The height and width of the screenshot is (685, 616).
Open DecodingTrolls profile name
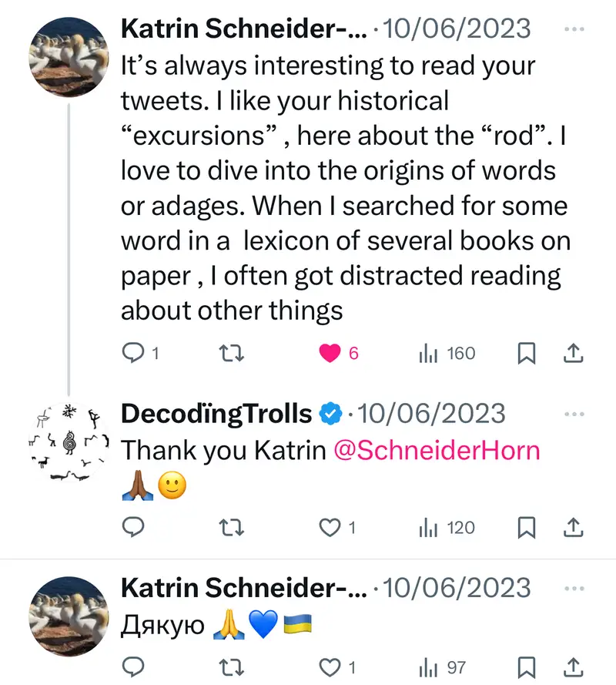click(x=216, y=414)
